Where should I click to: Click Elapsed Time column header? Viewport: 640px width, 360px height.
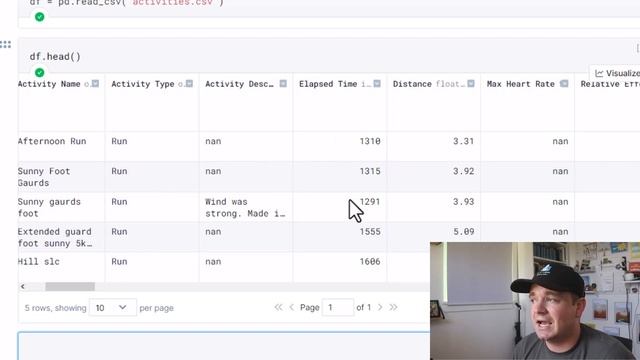pyautogui.click(x=328, y=84)
